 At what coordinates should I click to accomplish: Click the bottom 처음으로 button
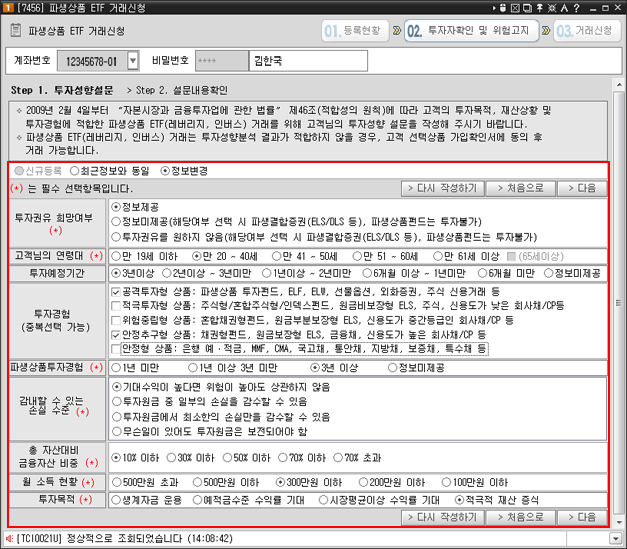pyautogui.click(x=520, y=517)
